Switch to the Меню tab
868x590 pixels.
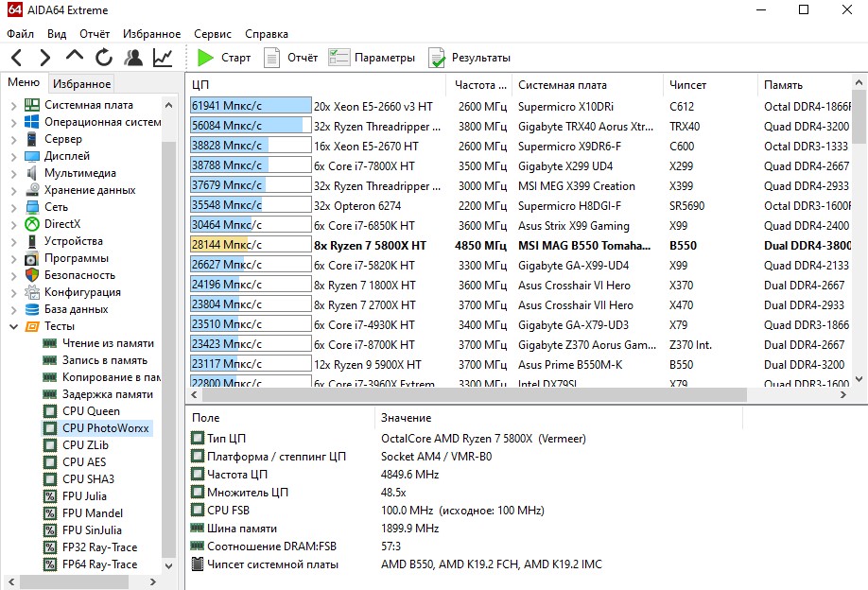coord(24,82)
